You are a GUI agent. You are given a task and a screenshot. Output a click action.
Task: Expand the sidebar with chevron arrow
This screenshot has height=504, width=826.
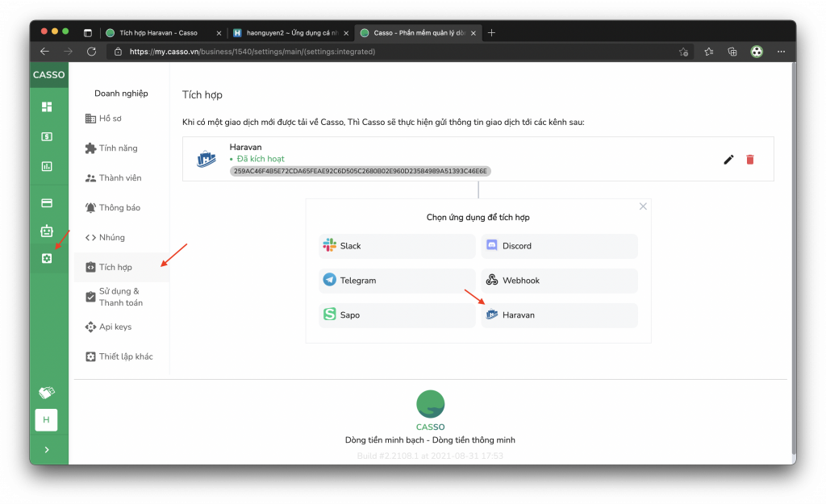47,450
